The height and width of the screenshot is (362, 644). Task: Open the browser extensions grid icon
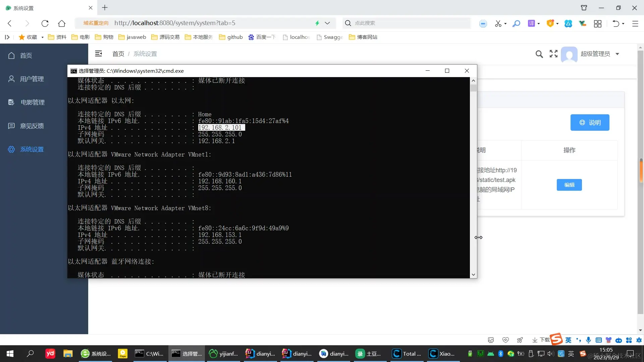(x=598, y=23)
